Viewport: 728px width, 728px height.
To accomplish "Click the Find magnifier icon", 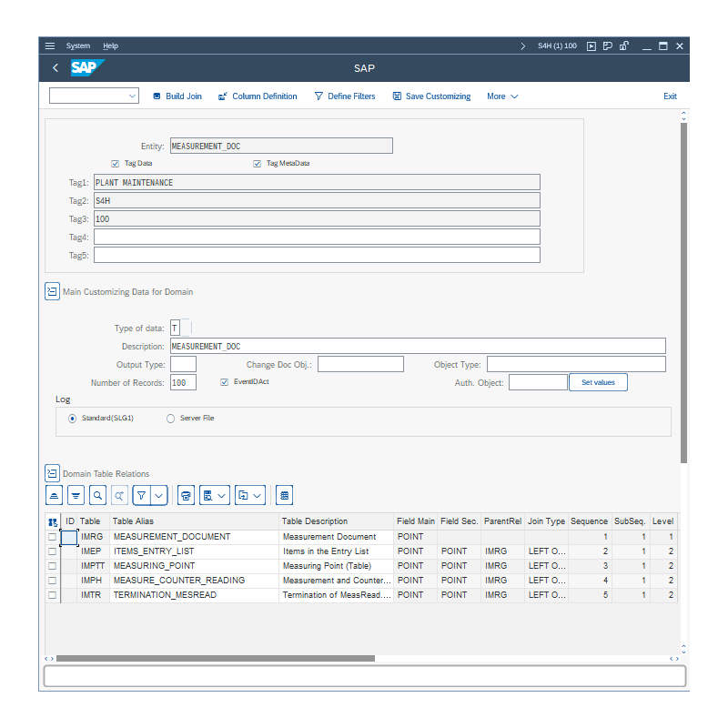I will [x=97, y=495].
